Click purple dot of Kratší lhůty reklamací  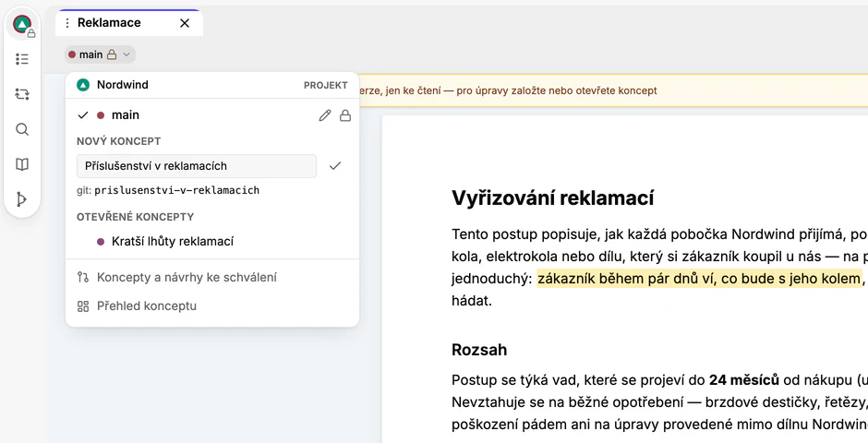coord(101,242)
